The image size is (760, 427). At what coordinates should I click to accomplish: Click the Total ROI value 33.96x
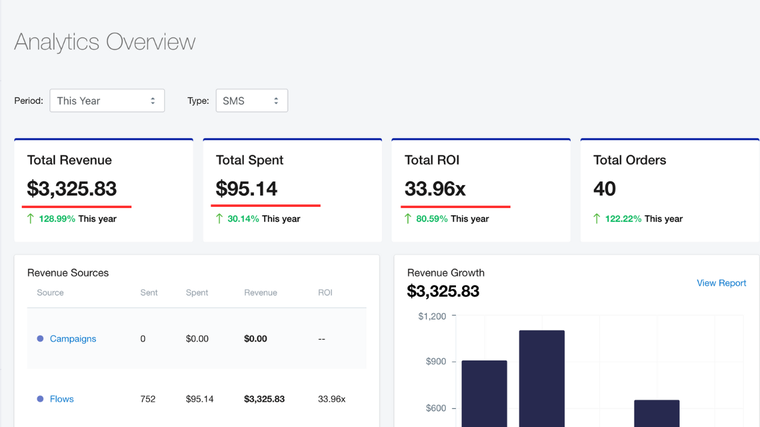435,189
